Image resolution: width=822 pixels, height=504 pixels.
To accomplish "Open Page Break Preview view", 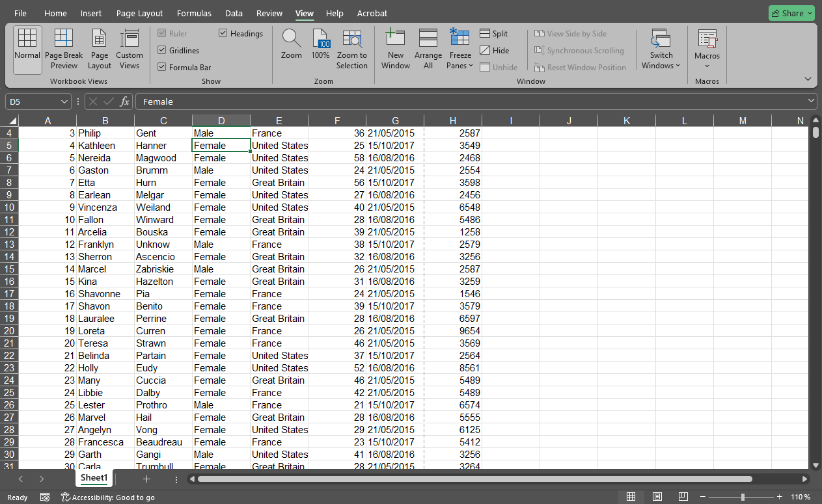I will 64,50.
